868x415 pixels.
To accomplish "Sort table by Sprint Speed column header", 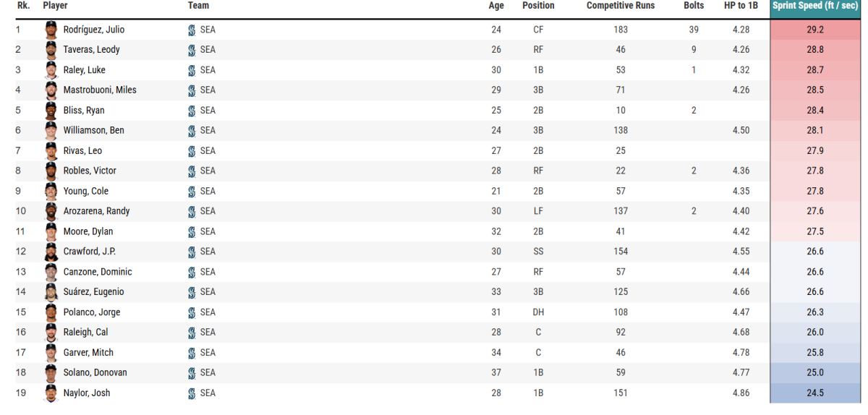I will pyautogui.click(x=817, y=6).
